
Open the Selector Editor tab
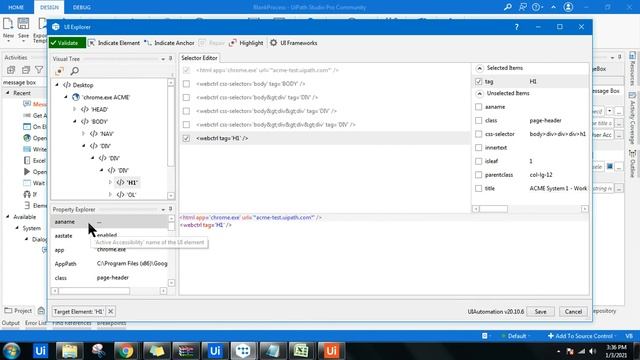pos(199,58)
